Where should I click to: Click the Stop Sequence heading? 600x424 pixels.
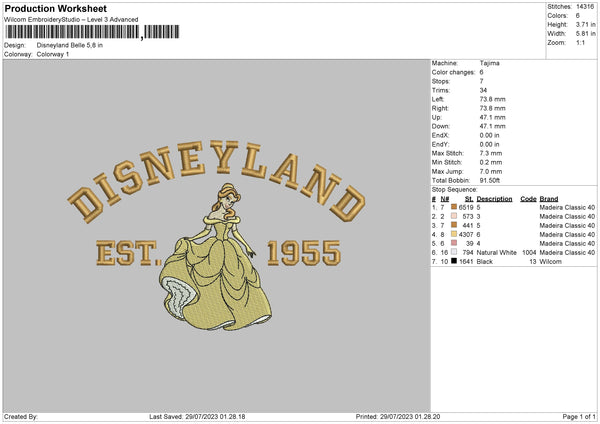454,189
